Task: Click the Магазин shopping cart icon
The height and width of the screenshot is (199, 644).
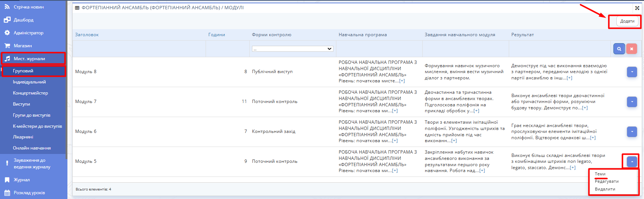Action: [7, 45]
